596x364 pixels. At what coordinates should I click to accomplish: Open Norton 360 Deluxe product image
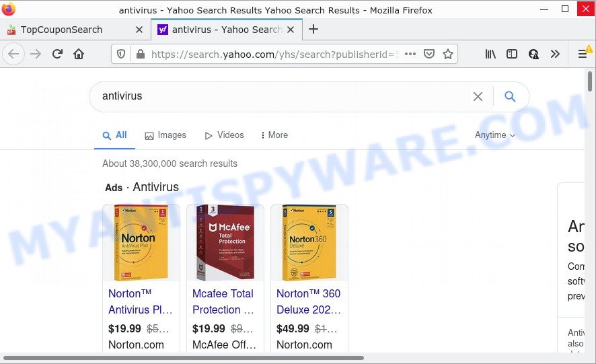pyautogui.click(x=309, y=243)
